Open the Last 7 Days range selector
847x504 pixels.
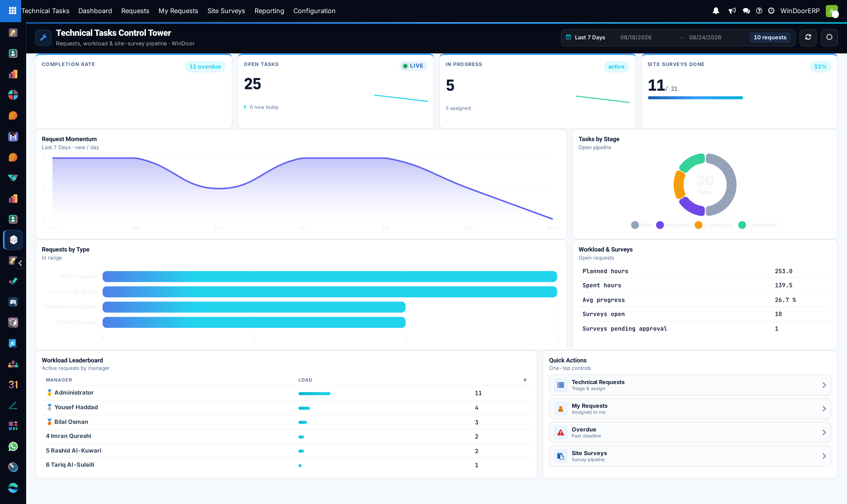coord(590,37)
